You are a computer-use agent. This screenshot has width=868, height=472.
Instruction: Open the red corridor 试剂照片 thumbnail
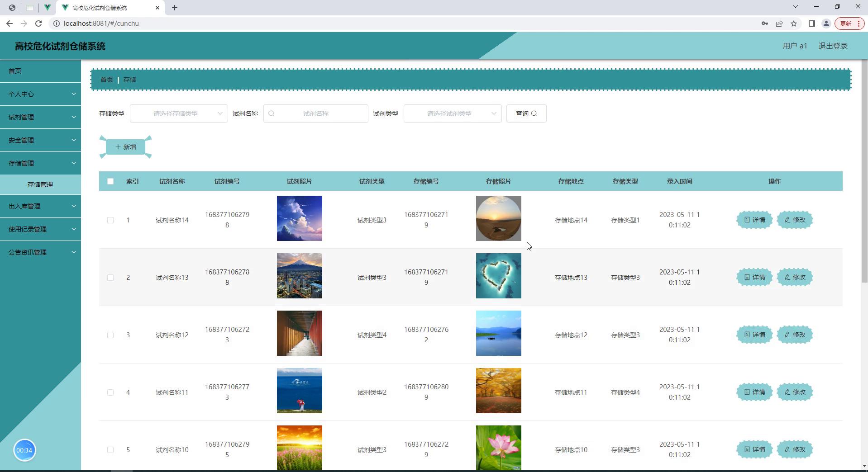point(300,333)
